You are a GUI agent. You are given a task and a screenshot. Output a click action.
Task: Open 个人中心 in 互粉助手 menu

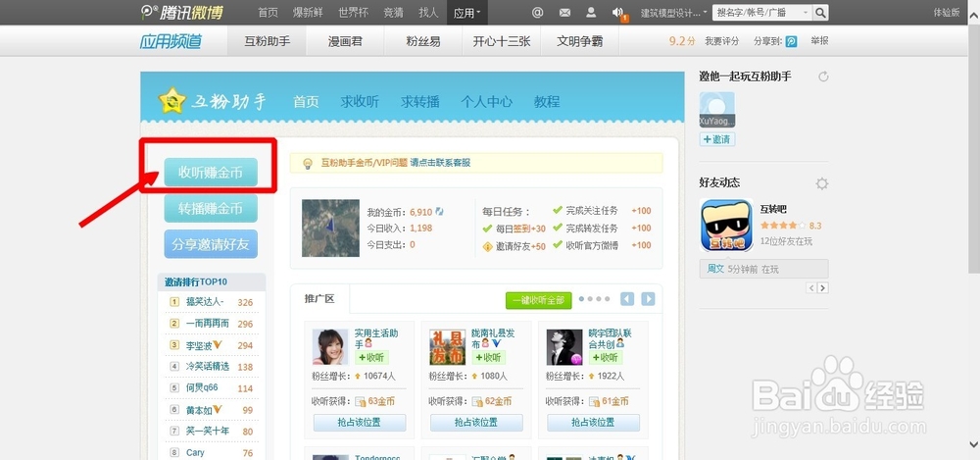(486, 101)
